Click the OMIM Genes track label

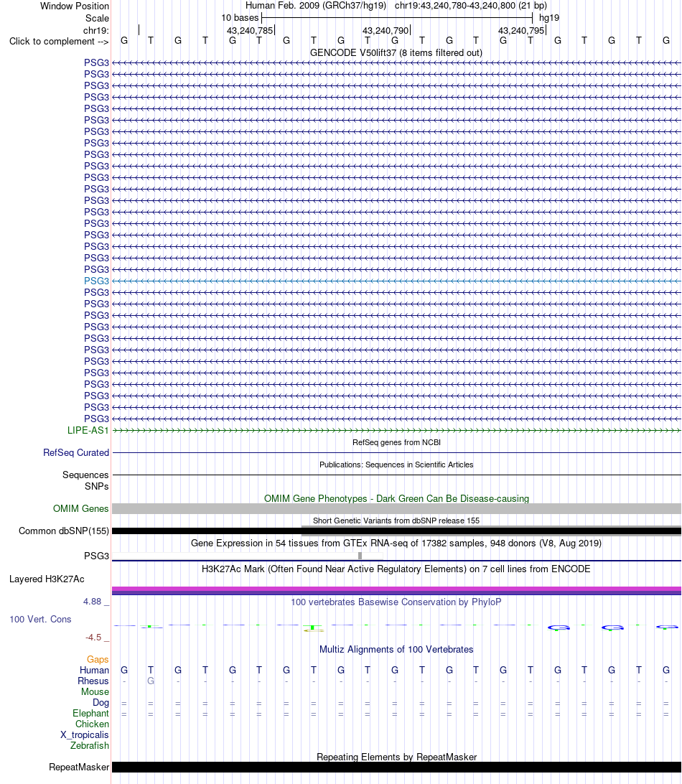click(x=80, y=508)
